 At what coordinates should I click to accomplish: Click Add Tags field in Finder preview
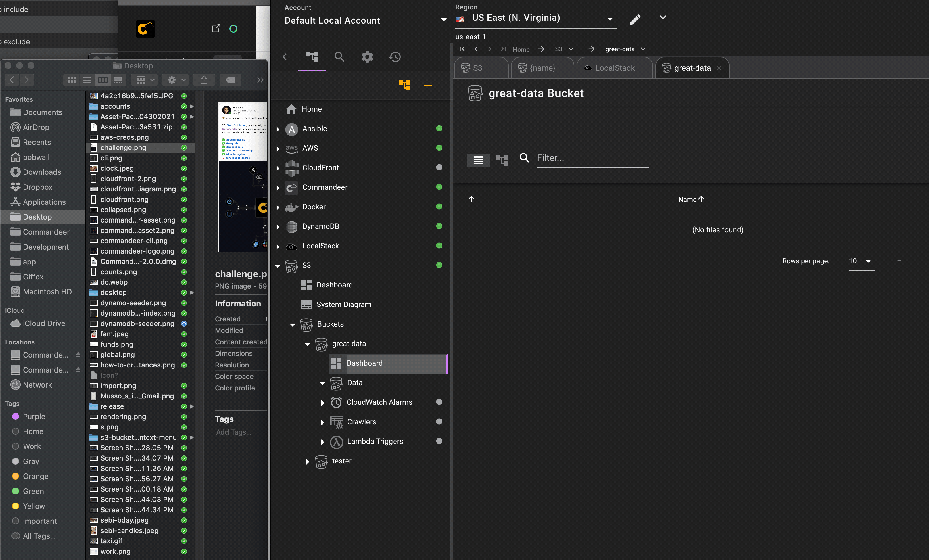point(234,432)
